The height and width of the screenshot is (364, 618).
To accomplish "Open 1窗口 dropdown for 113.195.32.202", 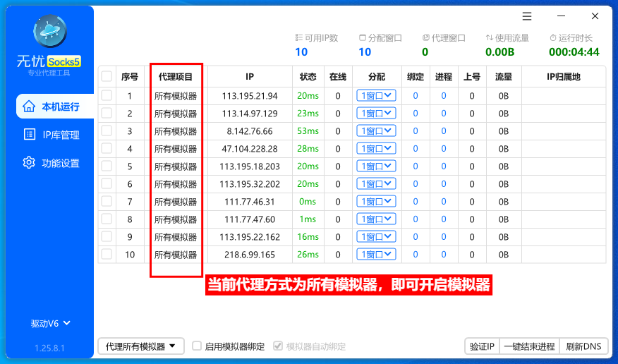I will tap(376, 184).
